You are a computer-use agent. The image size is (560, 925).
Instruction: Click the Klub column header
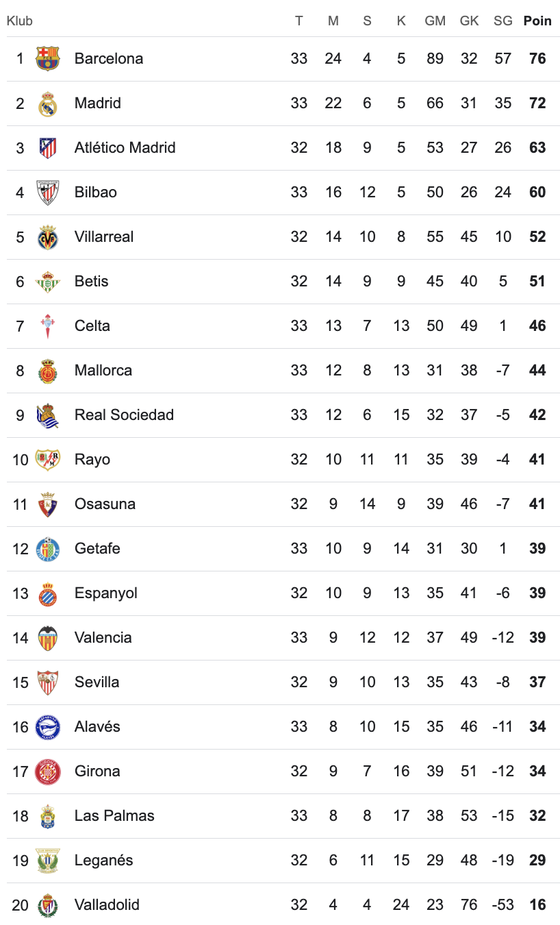point(20,21)
